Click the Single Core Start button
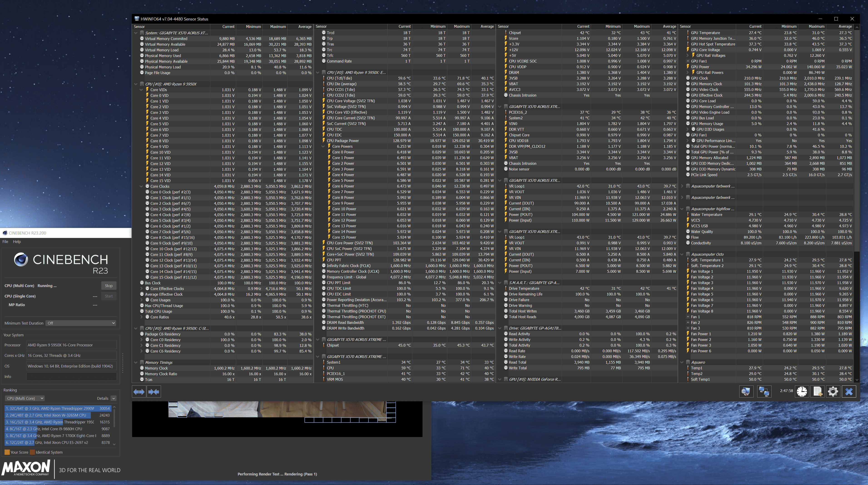 click(x=109, y=296)
